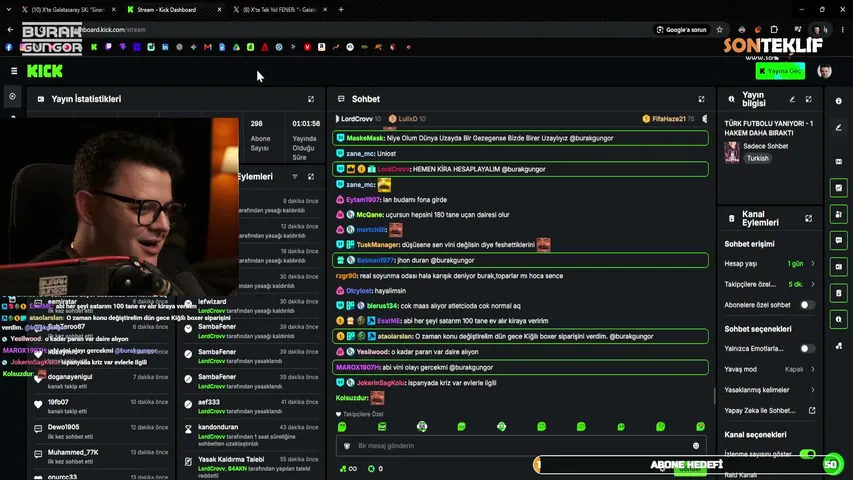
Task: Toggle the camera widget in the right sidebar
Action: point(838,267)
